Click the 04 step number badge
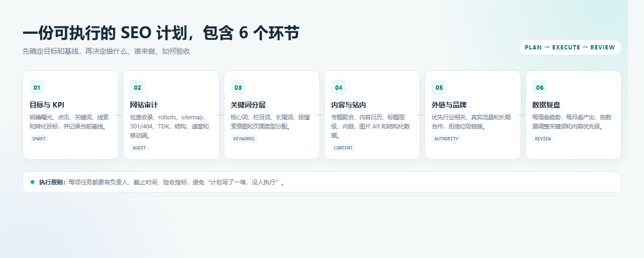 click(x=339, y=87)
